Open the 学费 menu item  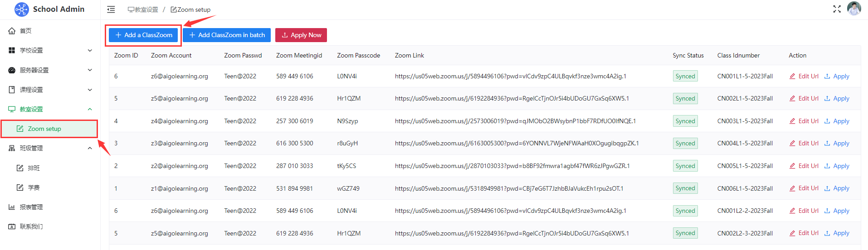tap(34, 187)
